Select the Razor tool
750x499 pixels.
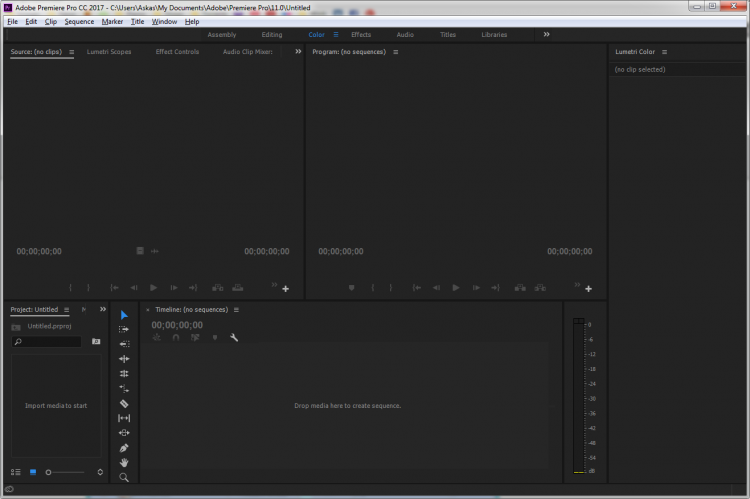coord(124,403)
